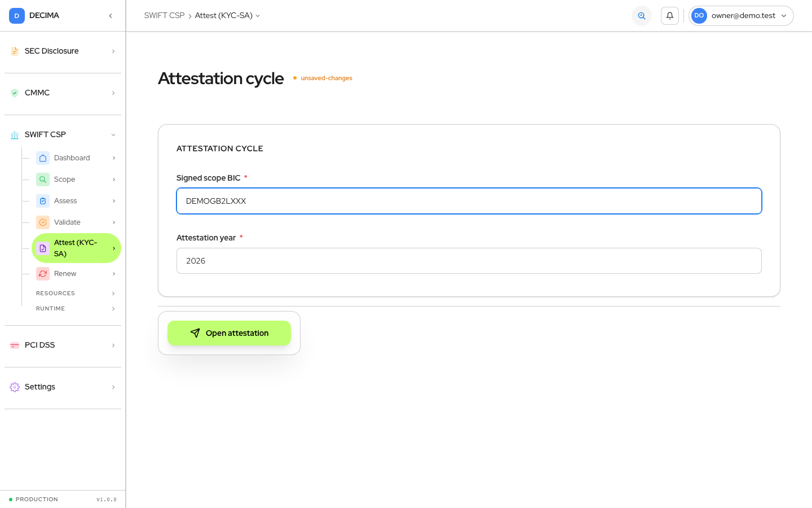
Task: Open notifications bell
Action: (670, 16)
